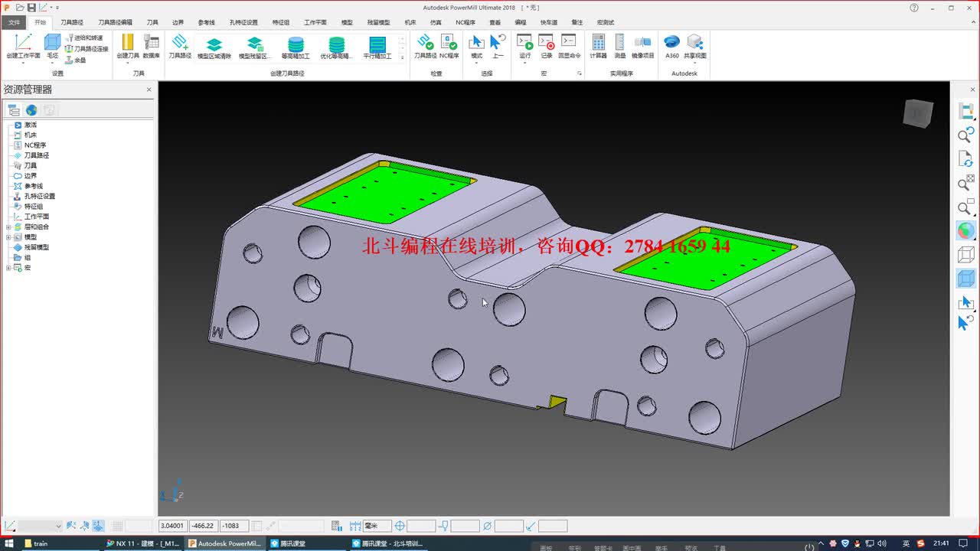Open the 创建工作平面 dropdown arrow

[x=23, y=63]
